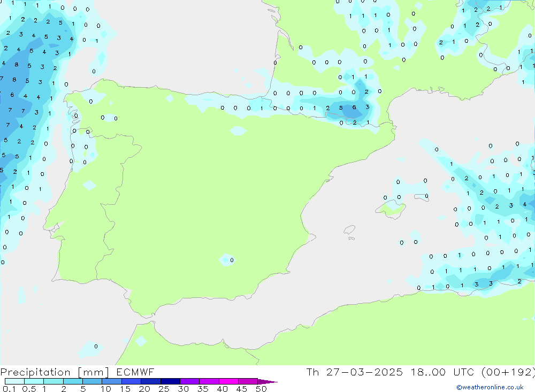Click Menorca island on the map
Screen dimensions: 535x392
point(422,197)
